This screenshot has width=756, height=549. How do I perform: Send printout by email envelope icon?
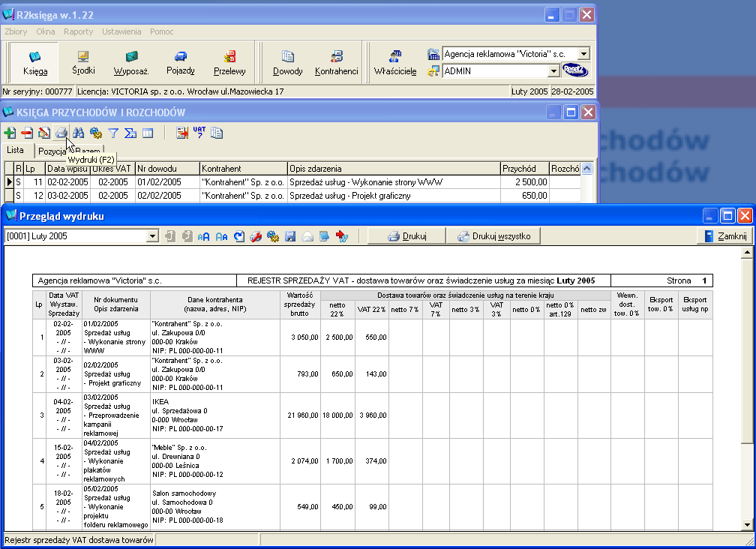click(x=307, y=236)
